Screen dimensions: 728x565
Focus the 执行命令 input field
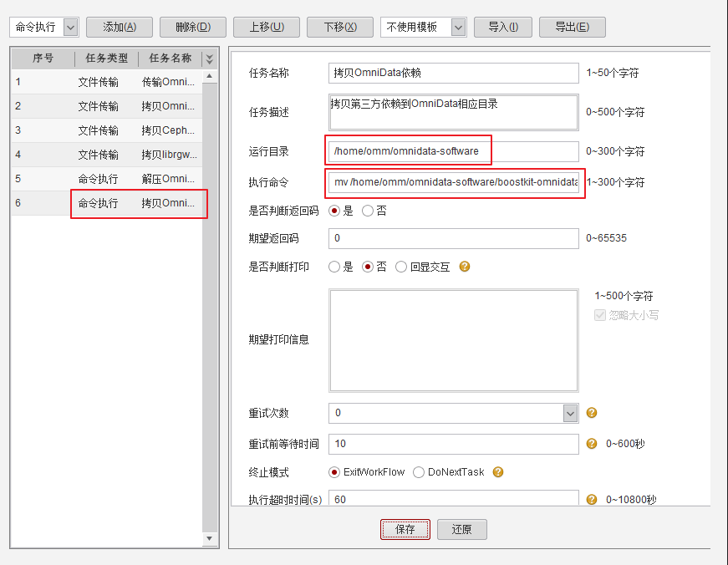coord(454,182)
